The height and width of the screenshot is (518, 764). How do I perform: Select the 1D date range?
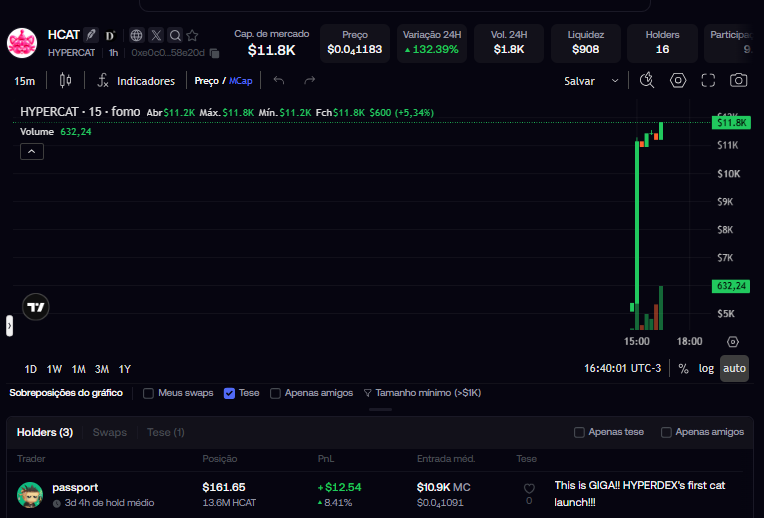click(31, 369)
